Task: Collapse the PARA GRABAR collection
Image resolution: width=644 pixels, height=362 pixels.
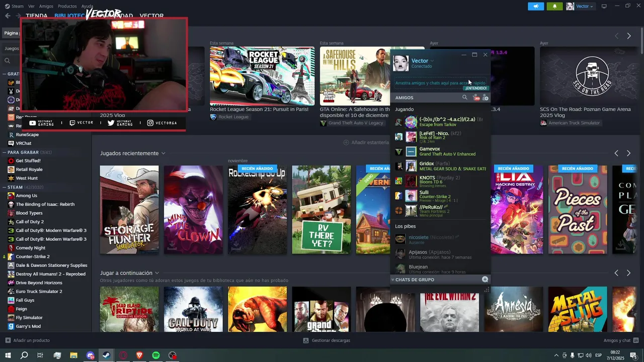Action: [x=5, y=152]
